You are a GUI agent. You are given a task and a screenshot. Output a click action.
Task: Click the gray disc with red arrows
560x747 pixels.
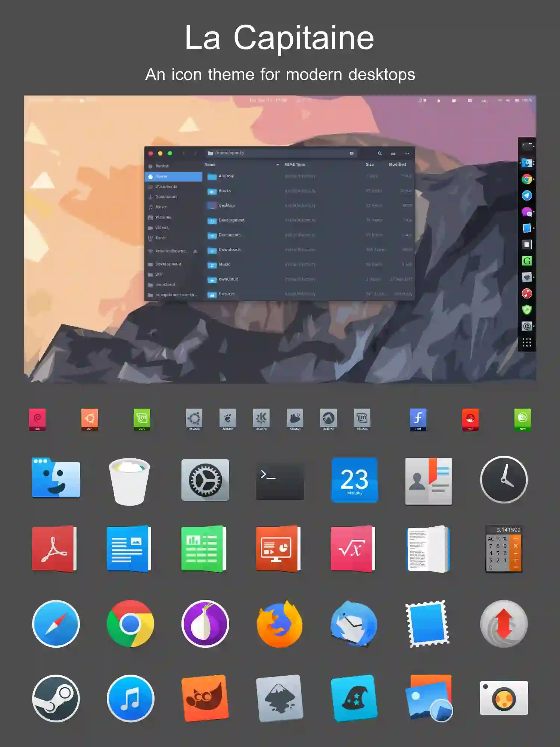(x=504, y=623)
